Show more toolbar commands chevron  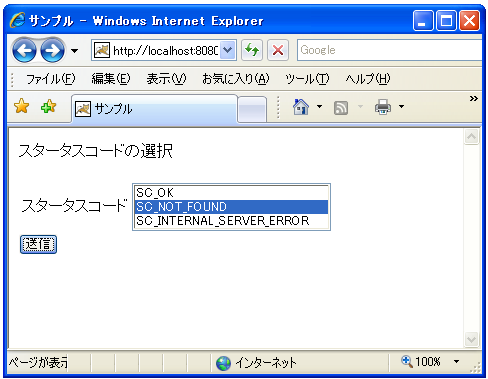coord(474,99)
